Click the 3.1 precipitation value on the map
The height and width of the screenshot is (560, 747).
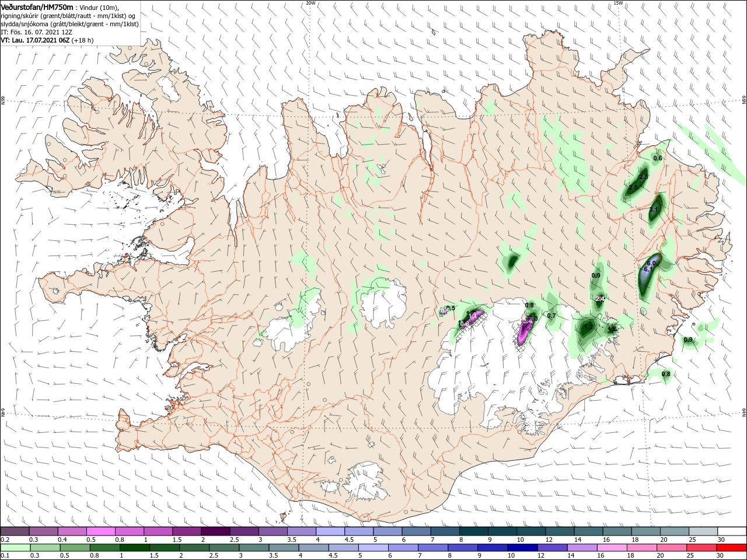click(x=654, y=209)
